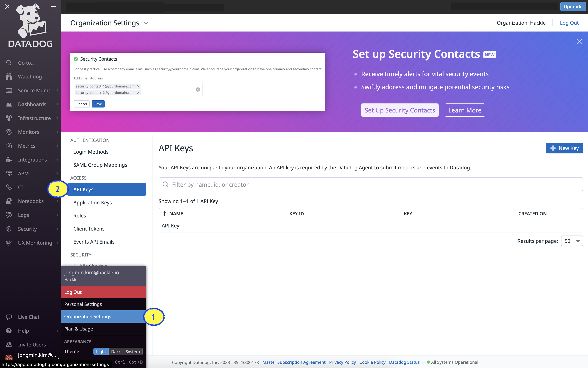
Task: Clear all emails in address field
Action: pos(198,90)
